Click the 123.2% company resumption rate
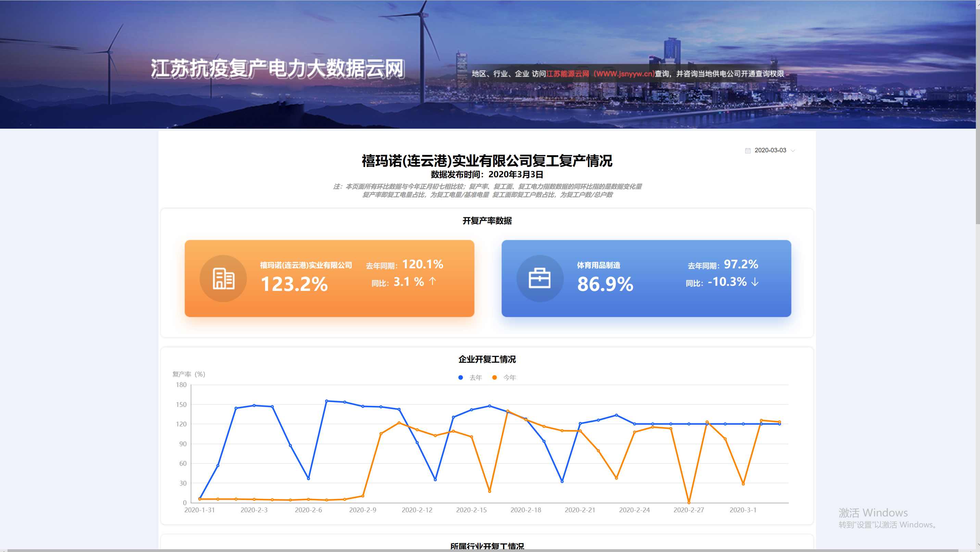 click(294, 284)
